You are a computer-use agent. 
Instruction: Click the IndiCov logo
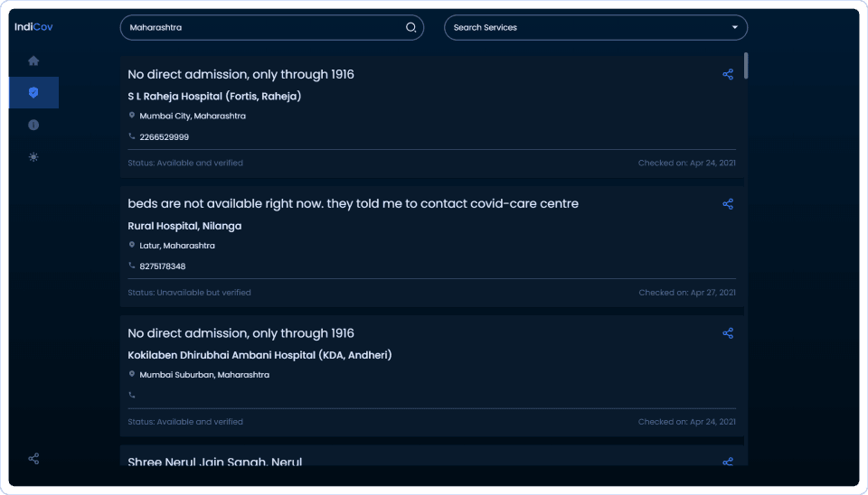tap(33, 26)
